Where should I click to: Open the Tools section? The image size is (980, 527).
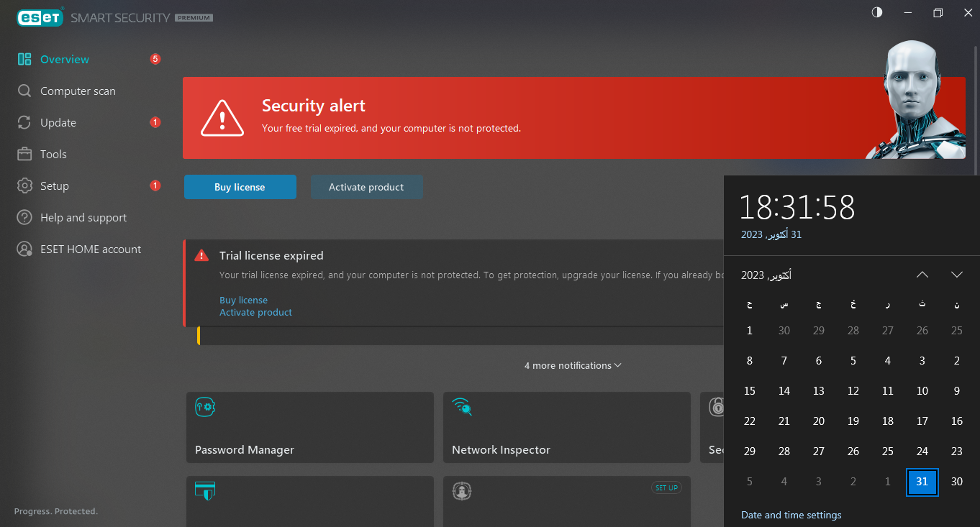point(53,155)
